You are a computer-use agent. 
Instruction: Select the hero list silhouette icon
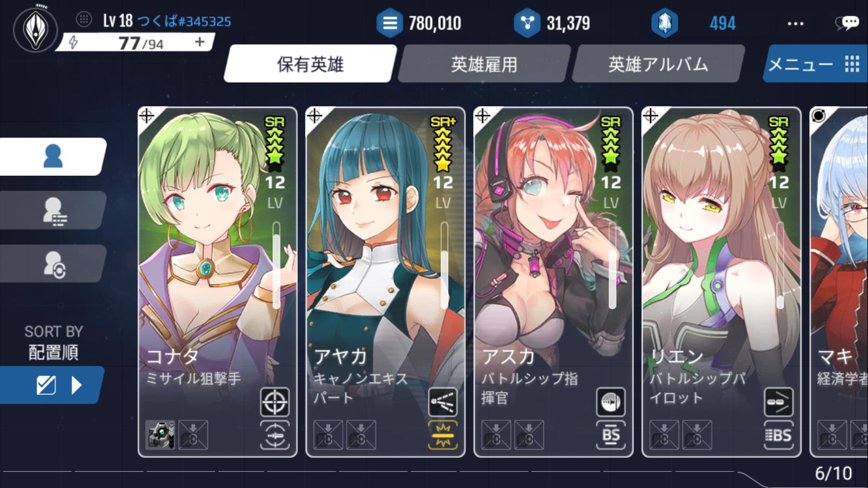tap(53, 156)
